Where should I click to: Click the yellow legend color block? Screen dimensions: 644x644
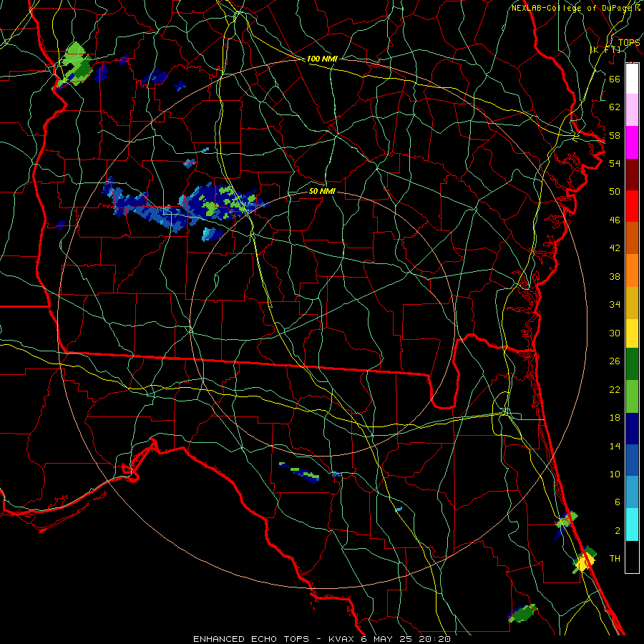[632, 333]
